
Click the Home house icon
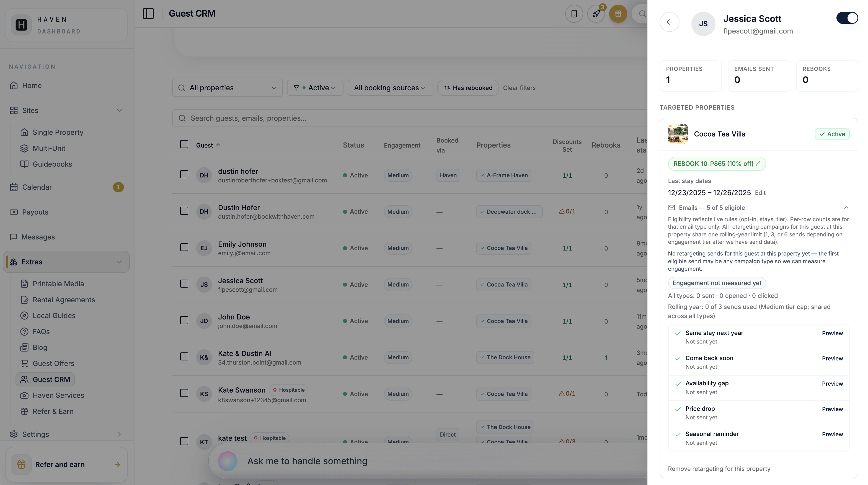[14, 85]
